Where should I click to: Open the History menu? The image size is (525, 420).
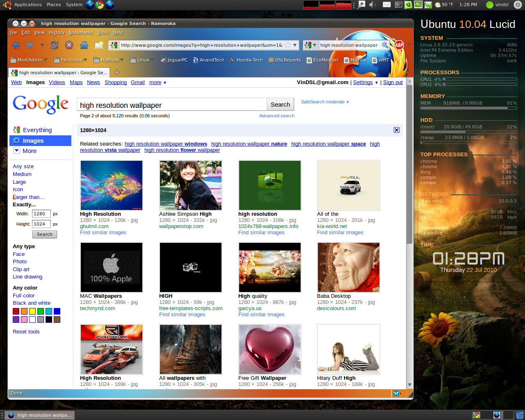(x=57, y=32)
